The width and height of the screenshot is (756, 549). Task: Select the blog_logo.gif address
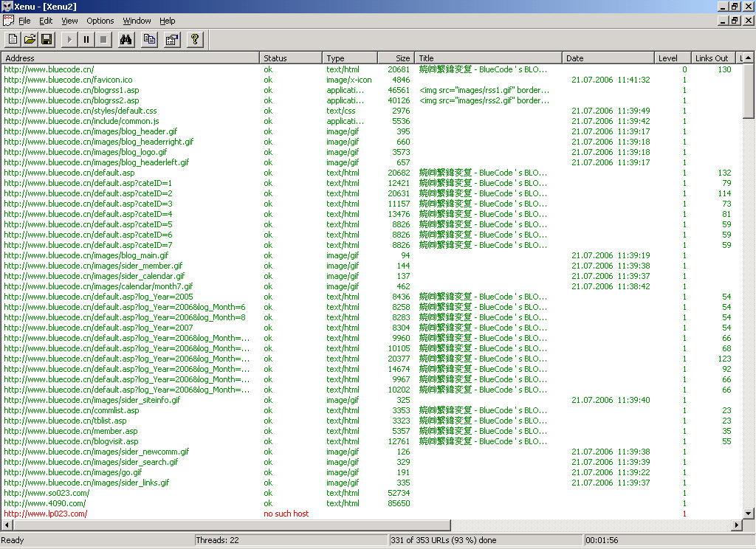(x=86, y=152)
